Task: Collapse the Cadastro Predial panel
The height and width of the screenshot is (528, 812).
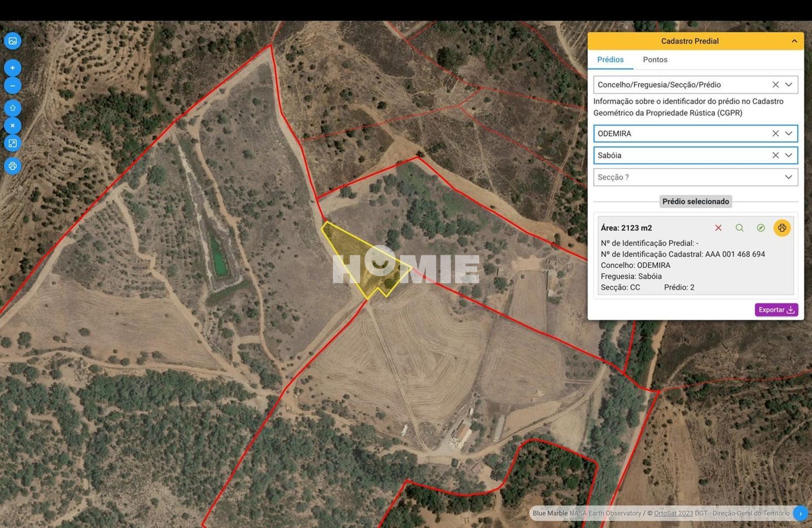Action: 794,41
